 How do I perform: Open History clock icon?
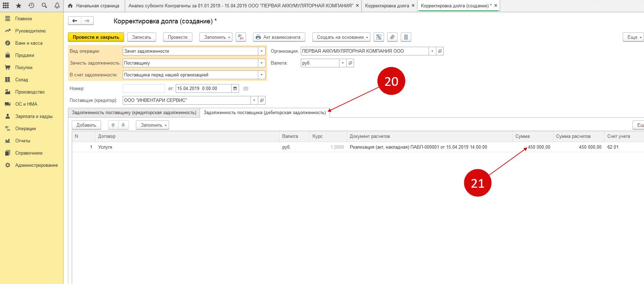point(31,6)
